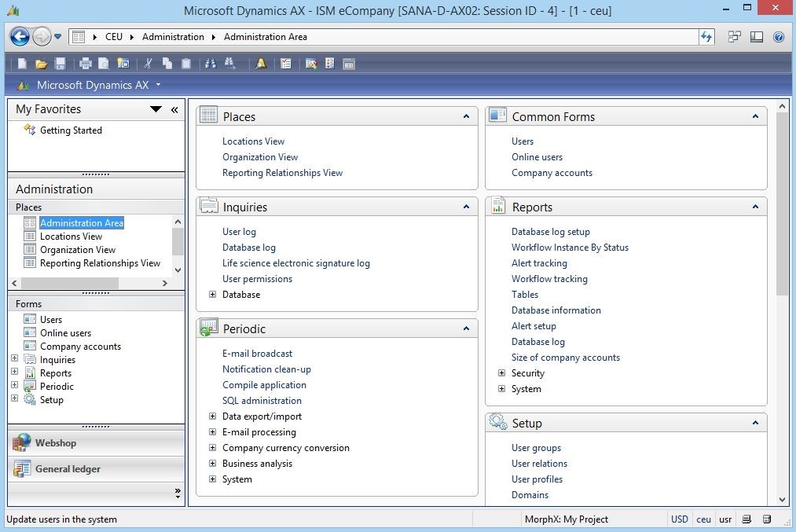Expand the Security node under Reports
This screenshot has height=532, width=796.
pyautogui.click(x=501, y=373)
